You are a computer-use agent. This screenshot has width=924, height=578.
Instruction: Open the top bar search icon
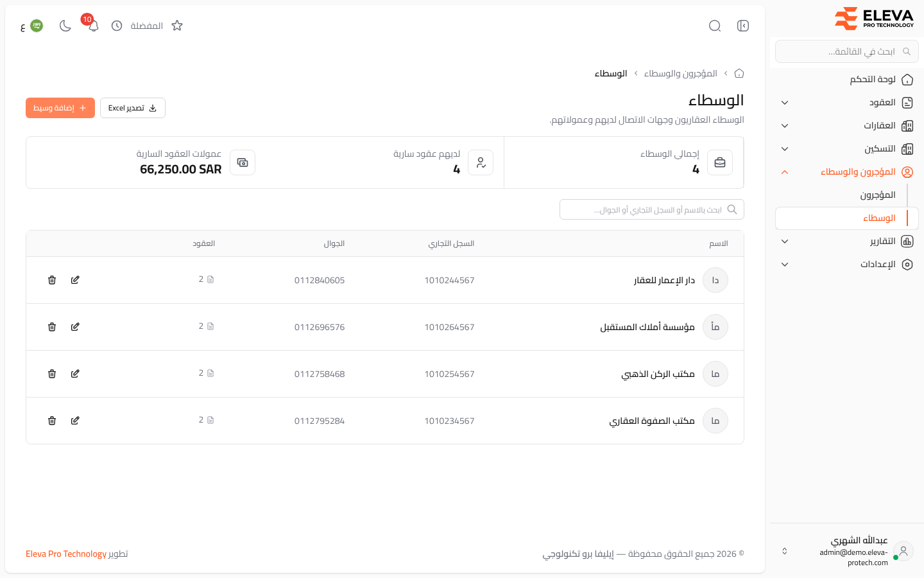coord(715,26)
